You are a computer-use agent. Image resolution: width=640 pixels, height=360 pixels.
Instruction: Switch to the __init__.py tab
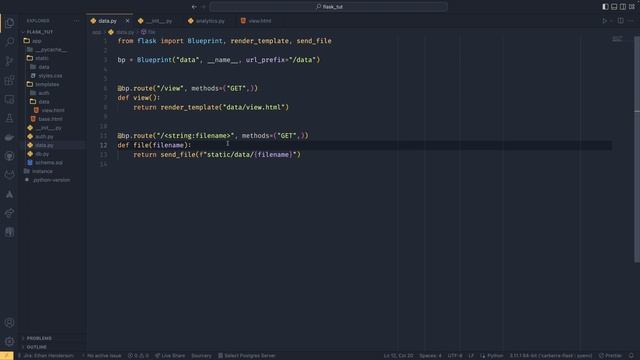pyautogui.click(x=158, y=21)
